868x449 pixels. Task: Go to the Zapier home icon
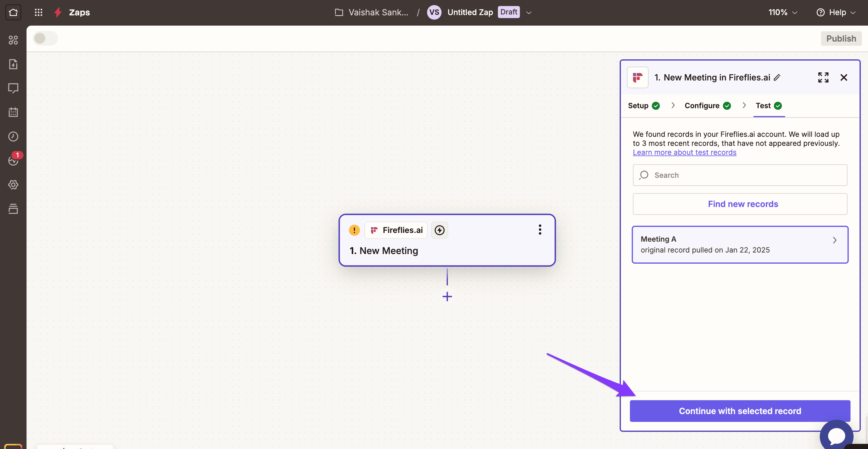(13, 12)
